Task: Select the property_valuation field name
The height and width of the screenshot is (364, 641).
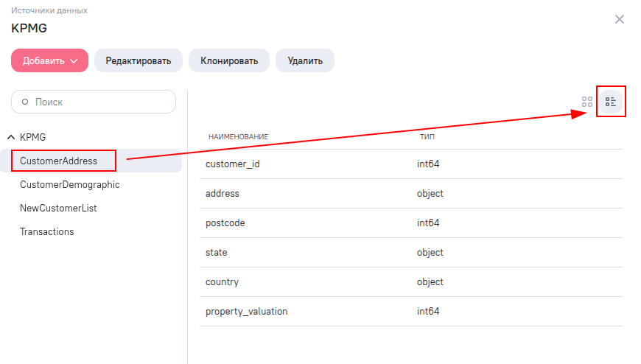Action: coord(247,311)
